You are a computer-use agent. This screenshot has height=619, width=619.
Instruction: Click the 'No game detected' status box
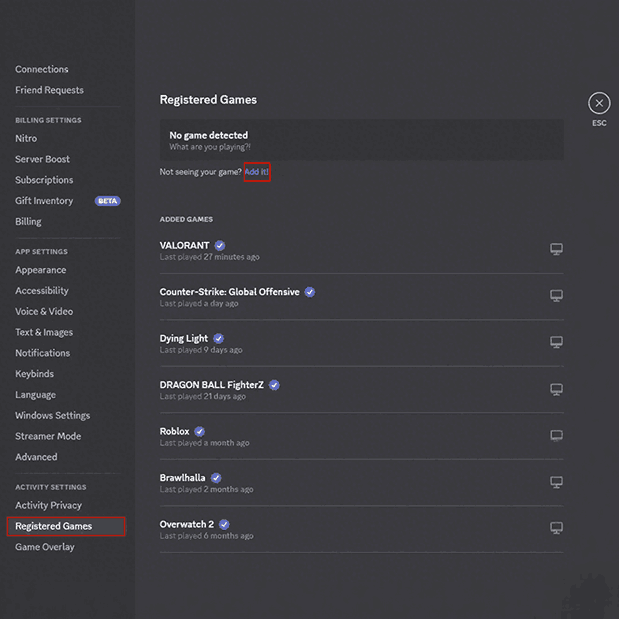coord(361,140)
